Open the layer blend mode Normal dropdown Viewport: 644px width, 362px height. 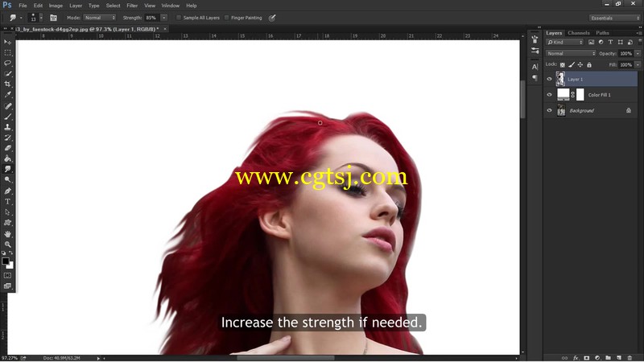coord(571,53)
